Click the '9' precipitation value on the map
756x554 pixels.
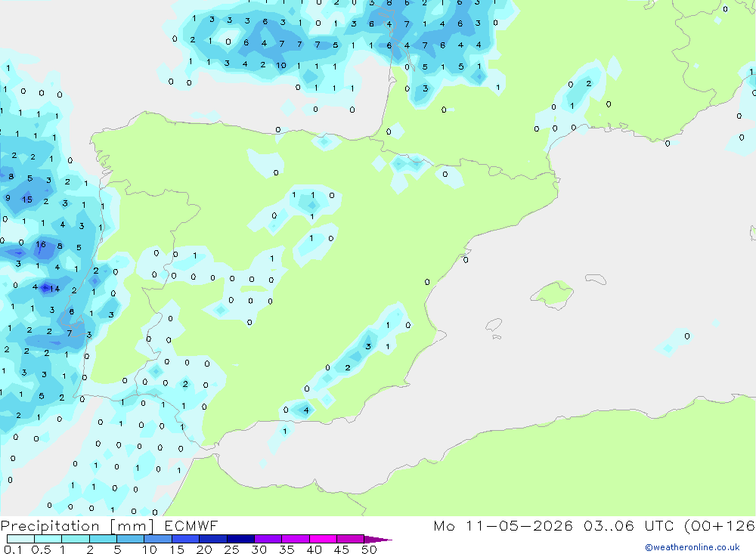click(8, 198)
